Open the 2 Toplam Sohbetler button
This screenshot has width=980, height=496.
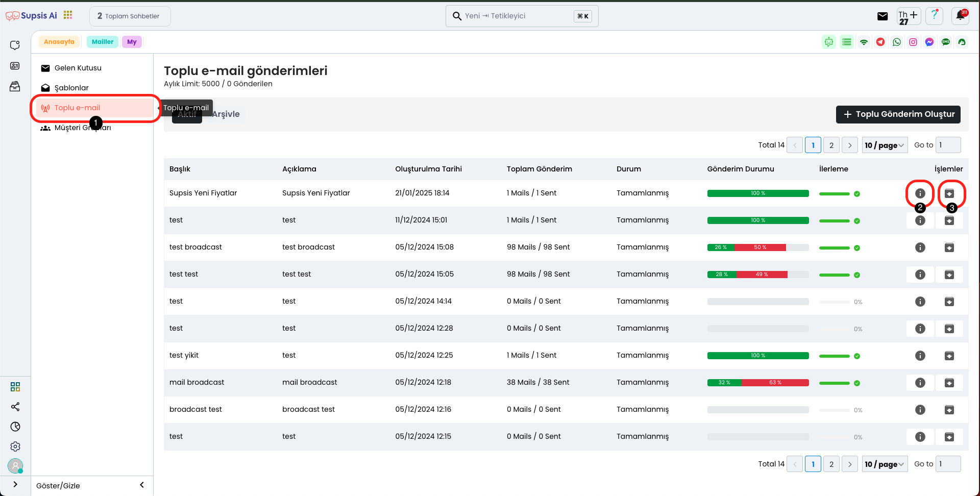[x=130, y=16]
